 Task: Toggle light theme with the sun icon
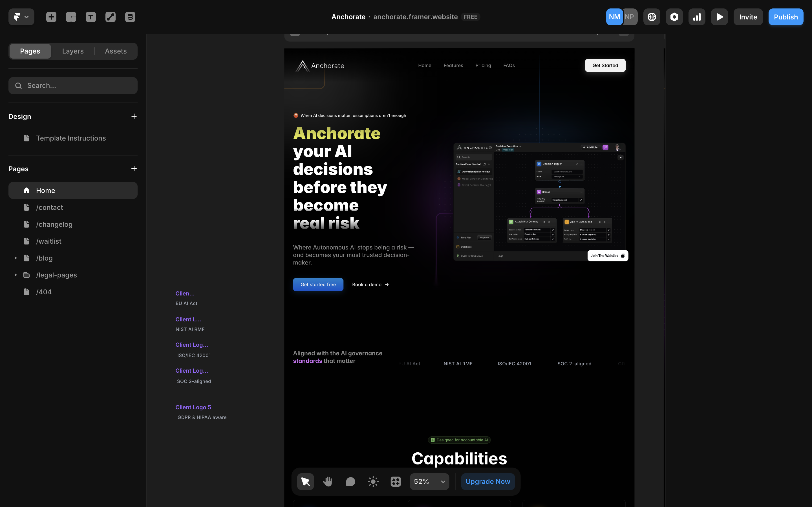372,481
